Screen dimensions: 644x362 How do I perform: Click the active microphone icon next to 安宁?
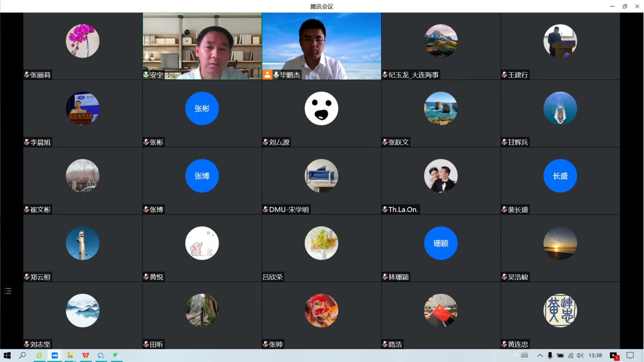(x=146, y=75)
